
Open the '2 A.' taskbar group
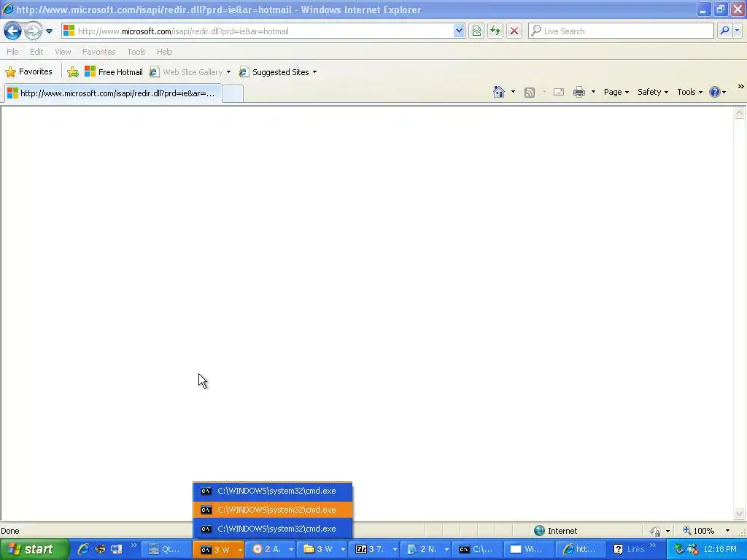pos(271,549)
